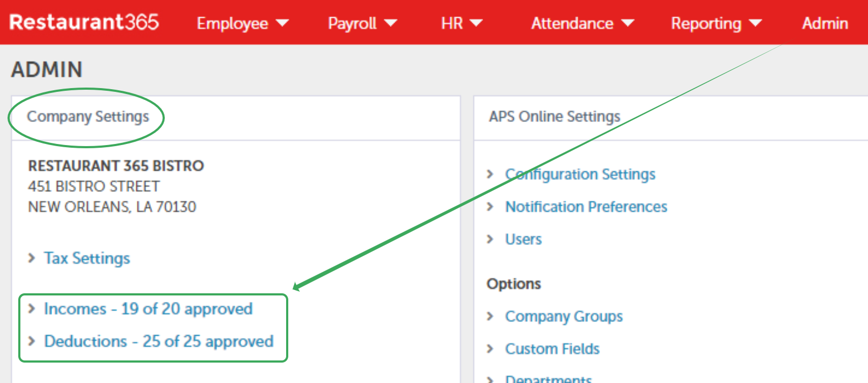Screen dimensions: 868x383
Task: Click chevron beside Tax Settings
Action: [32, 258]
